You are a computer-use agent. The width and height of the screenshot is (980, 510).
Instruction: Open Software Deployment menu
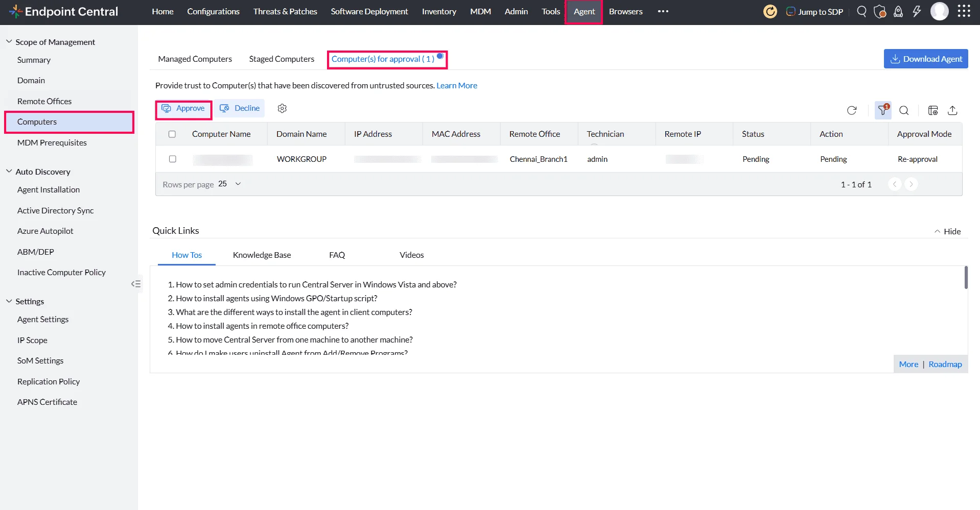point(369,11)
